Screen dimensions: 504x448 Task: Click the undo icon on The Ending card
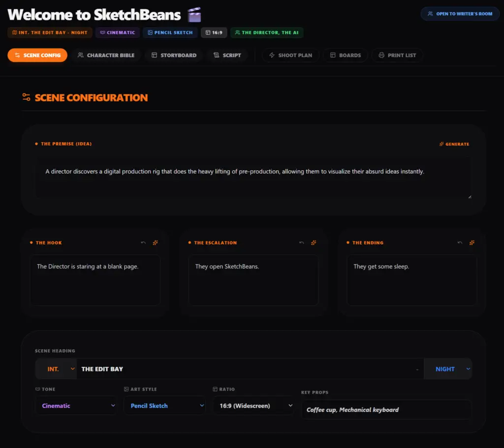[x=460, y=242]
